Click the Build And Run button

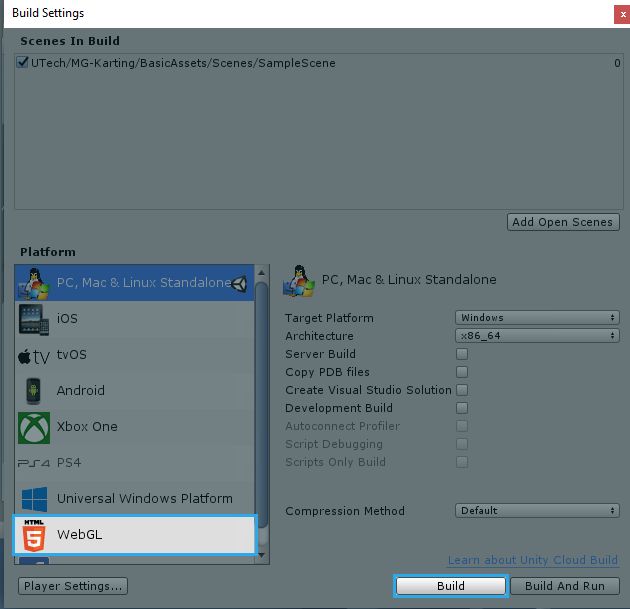pos(565,586)
